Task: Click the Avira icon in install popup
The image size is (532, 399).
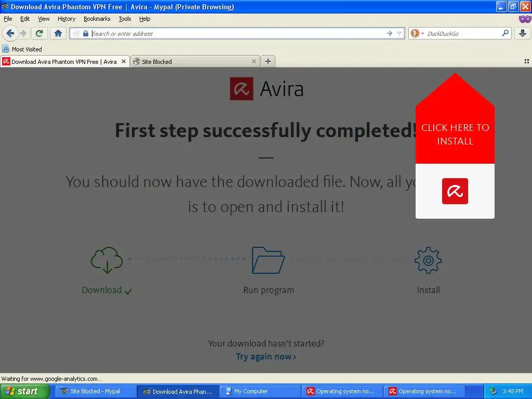Action: tap(455, 191)
